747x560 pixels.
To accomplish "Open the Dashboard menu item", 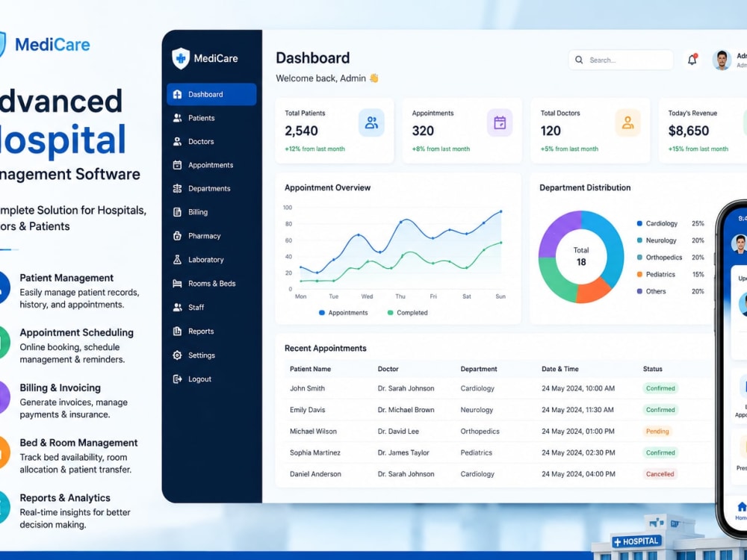I will point(211,94).
